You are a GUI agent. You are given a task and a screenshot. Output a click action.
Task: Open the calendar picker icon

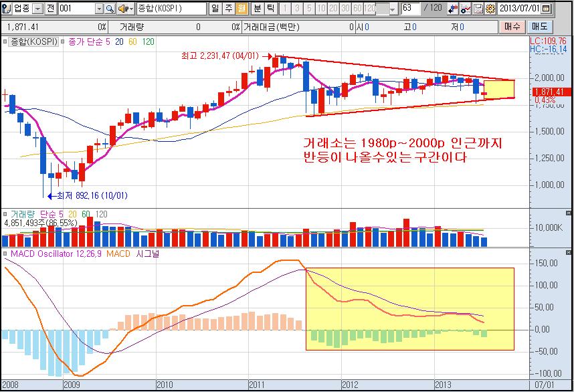[546, 9]
